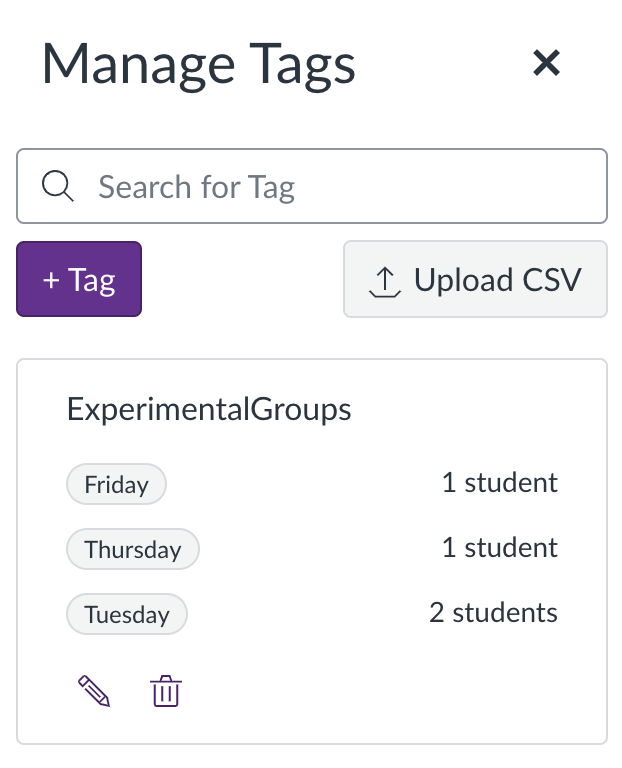Delete ExperimentalGroups using the trash icon
The width and height of the screenshot is (622, 768).
point(166,691)
